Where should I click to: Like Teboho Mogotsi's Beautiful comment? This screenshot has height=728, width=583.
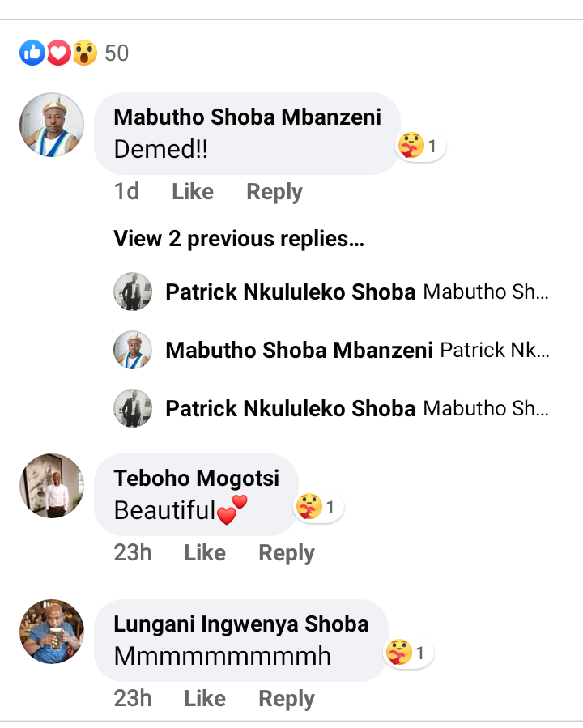205,553
